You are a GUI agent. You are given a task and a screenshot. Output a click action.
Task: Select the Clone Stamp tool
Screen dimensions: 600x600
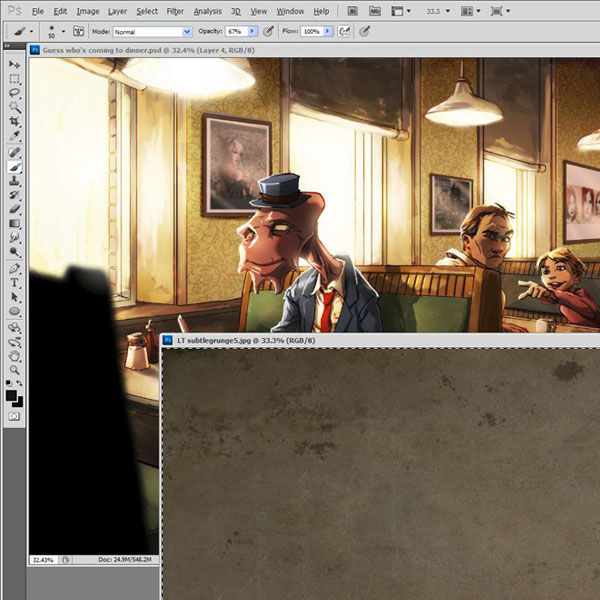tap(15, 181)
